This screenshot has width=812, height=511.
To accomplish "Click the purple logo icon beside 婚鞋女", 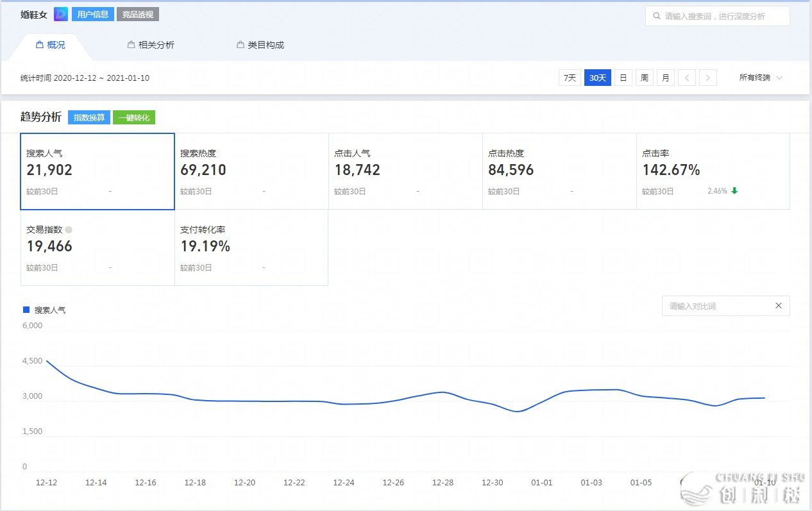I will pyautogui.click(x=61, y=14).
